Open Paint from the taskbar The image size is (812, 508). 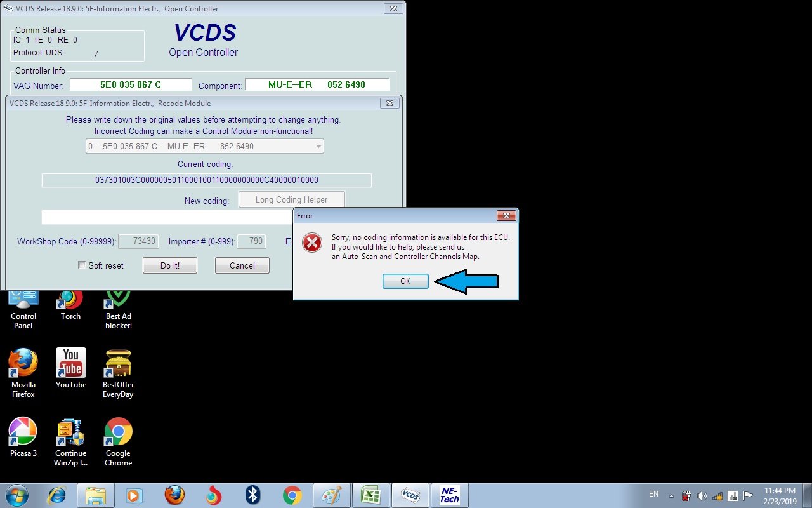(331, 495)
